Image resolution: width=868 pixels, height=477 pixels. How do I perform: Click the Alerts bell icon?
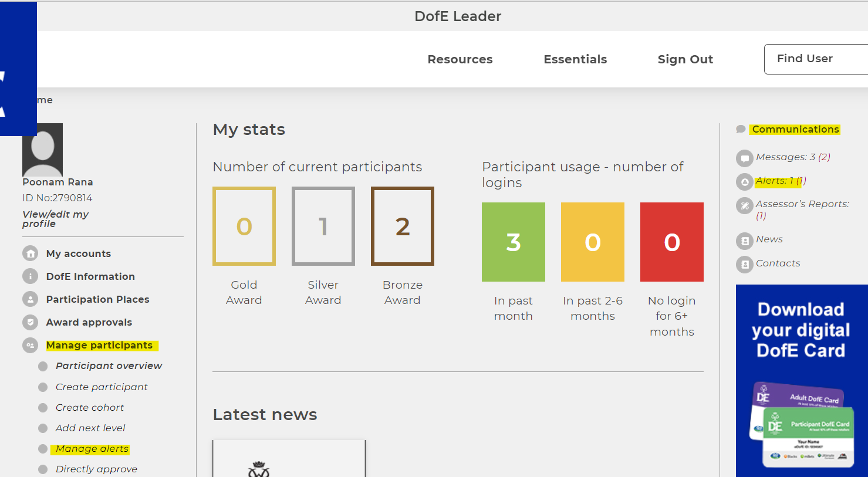coord(744,181)
